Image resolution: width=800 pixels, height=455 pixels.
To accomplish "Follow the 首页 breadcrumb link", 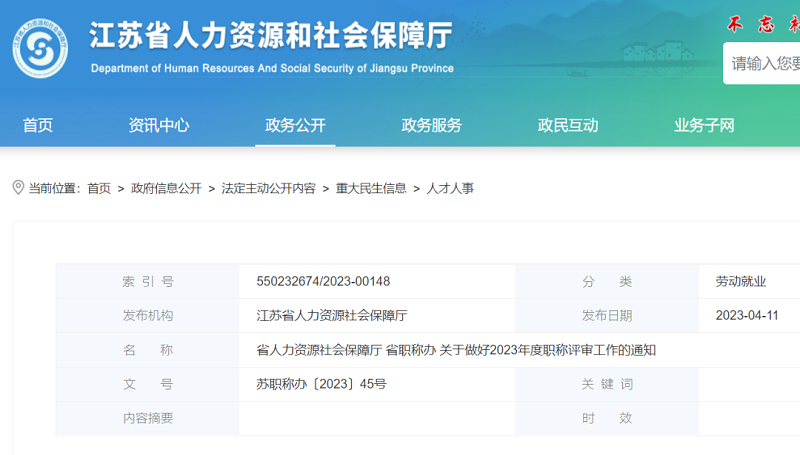I will (99, 189).
